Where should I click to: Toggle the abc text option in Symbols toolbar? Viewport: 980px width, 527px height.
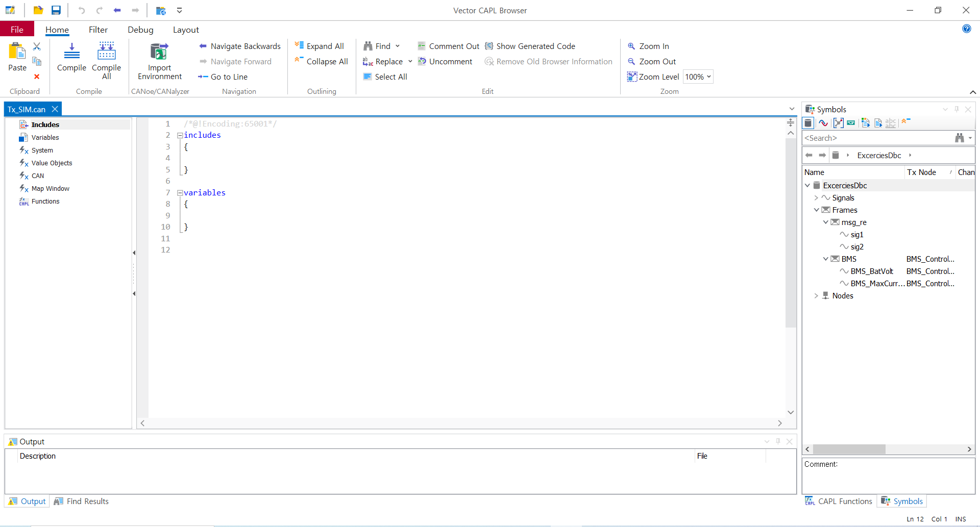tap(891, 123)
